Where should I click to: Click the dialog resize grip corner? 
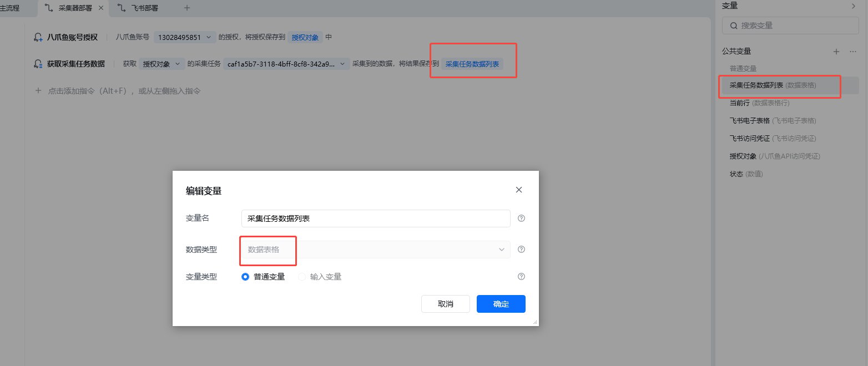click(536, 322)
